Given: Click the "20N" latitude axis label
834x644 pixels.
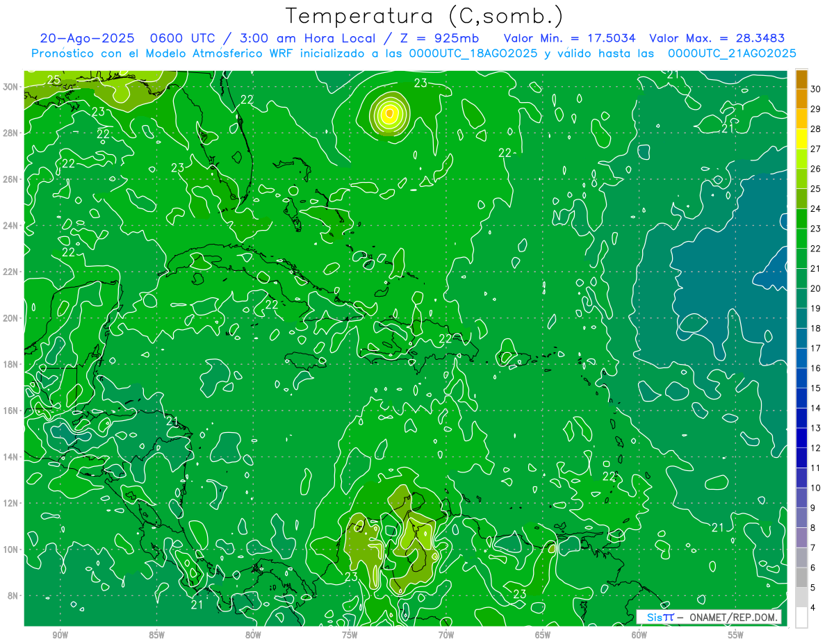Looking at the screenshot, I should click(11, 317).
